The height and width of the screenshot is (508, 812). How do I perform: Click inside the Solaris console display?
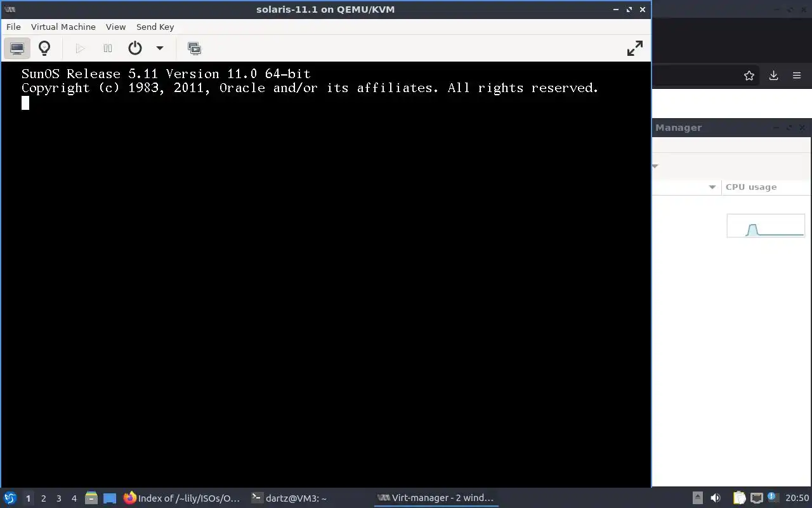[x=325, y=274]
